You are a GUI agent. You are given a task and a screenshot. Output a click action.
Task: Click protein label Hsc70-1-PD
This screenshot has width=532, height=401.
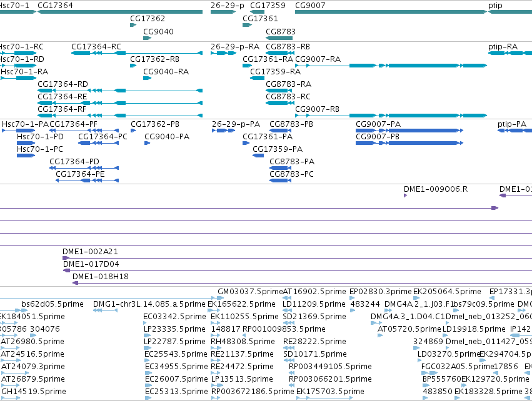click(x=40, y=137)
